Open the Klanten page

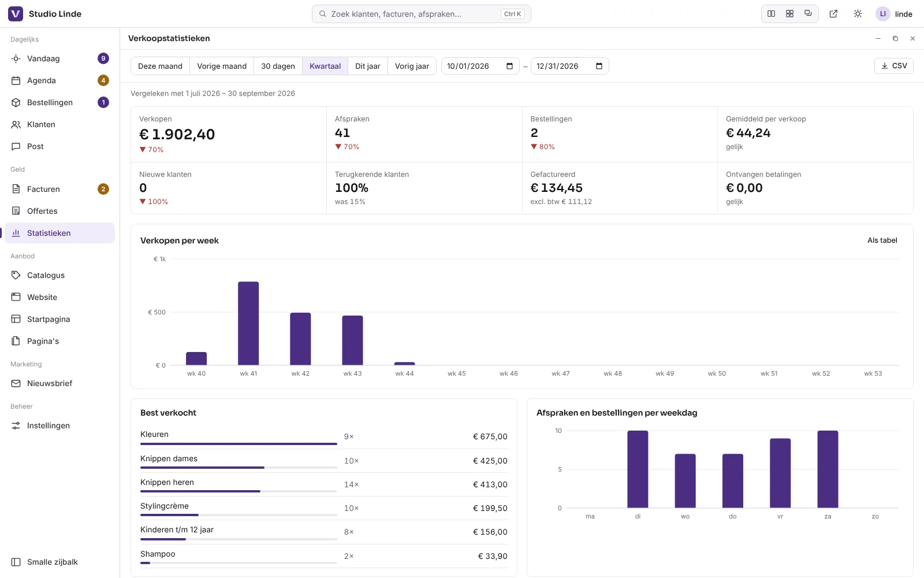click(x=59, y=124)
